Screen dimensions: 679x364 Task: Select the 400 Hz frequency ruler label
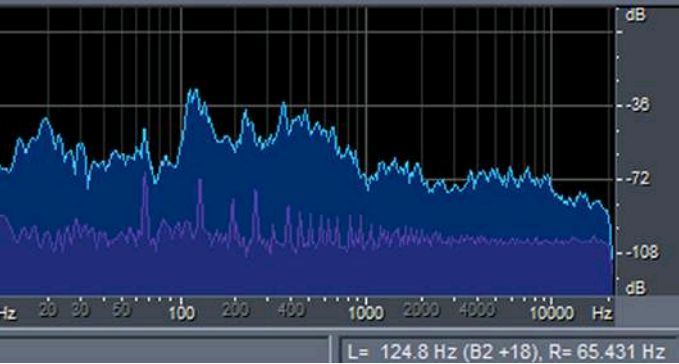[291, 310]
